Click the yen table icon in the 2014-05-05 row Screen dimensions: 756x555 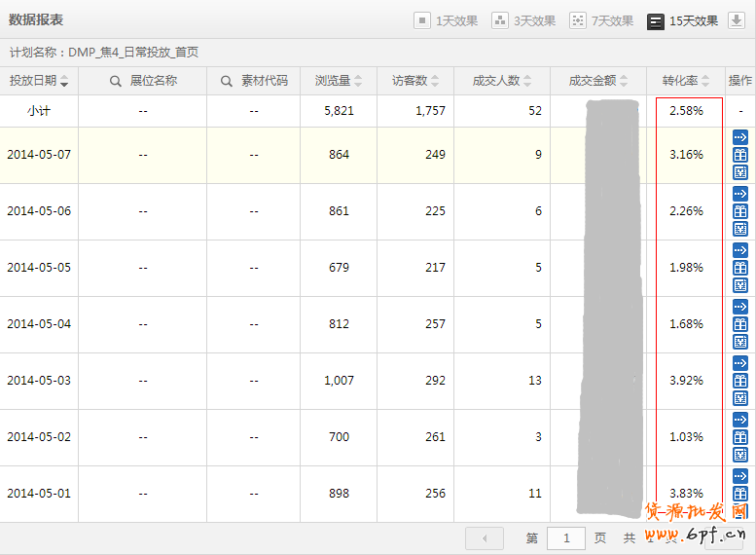click(x=739, y=285)
